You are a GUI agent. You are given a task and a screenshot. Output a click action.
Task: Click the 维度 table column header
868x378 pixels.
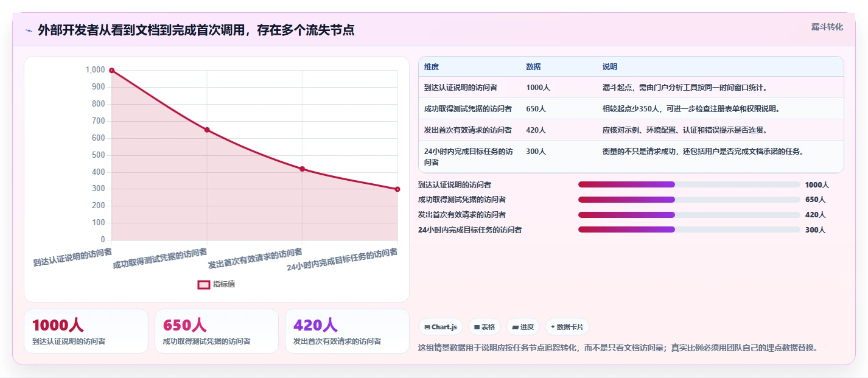[x=432, y=67]
